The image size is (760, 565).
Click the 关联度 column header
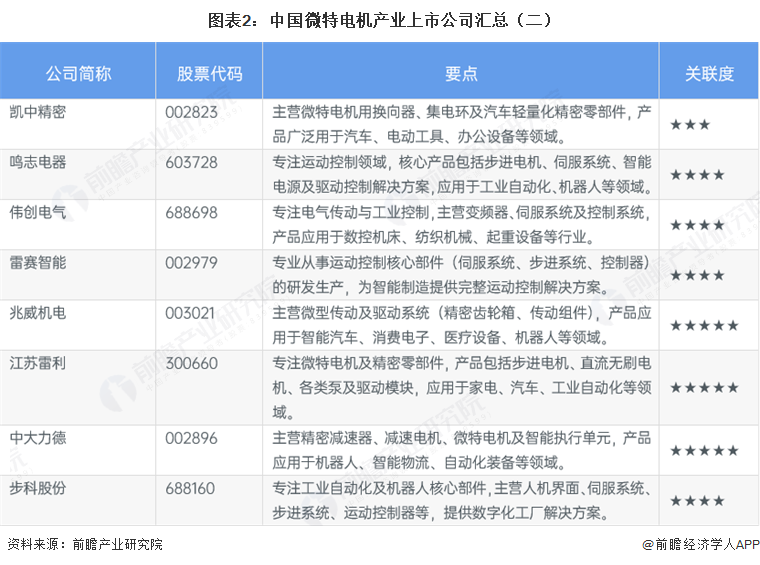709,74
